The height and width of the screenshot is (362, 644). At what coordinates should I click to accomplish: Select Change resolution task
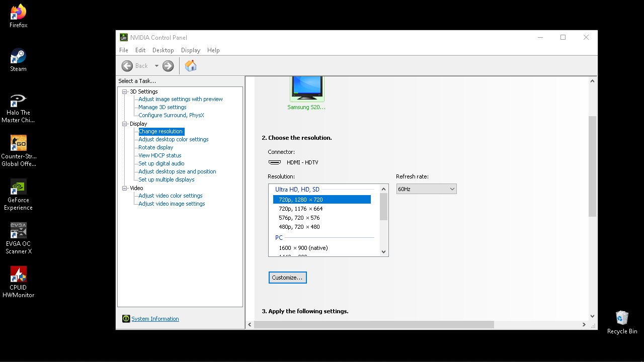click(161, 131)
